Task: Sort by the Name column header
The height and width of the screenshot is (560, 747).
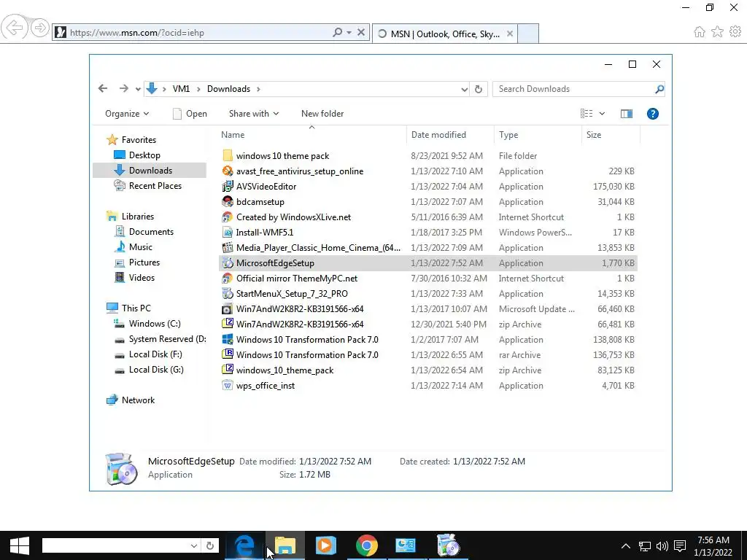Action: [x=312, y=135]
